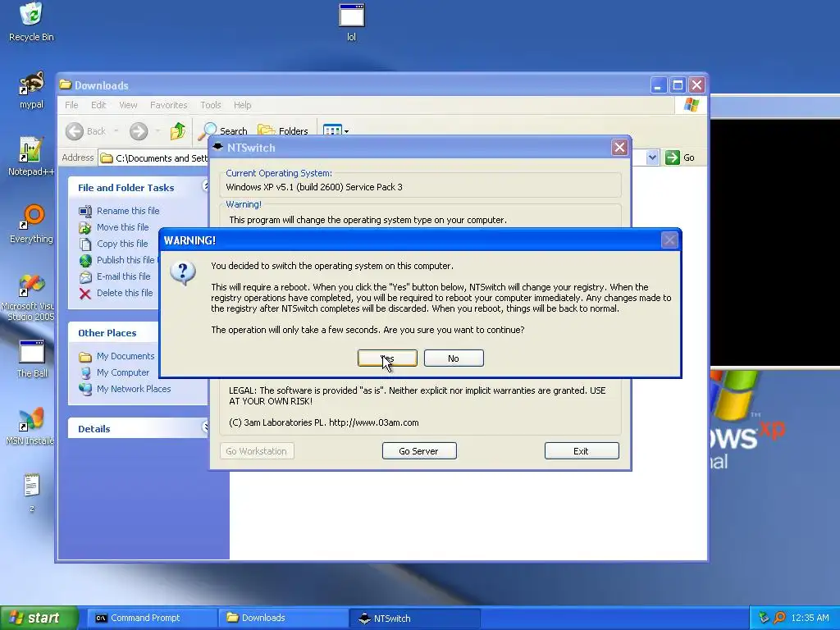Select the MSN Installer shortcut
840x630 pixels.
coord(30,427)
